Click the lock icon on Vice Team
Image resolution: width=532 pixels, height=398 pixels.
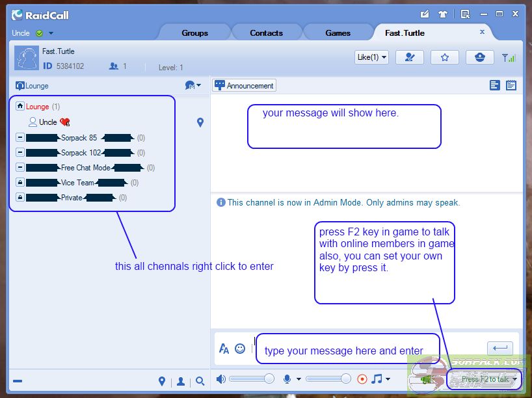(20, 182)
